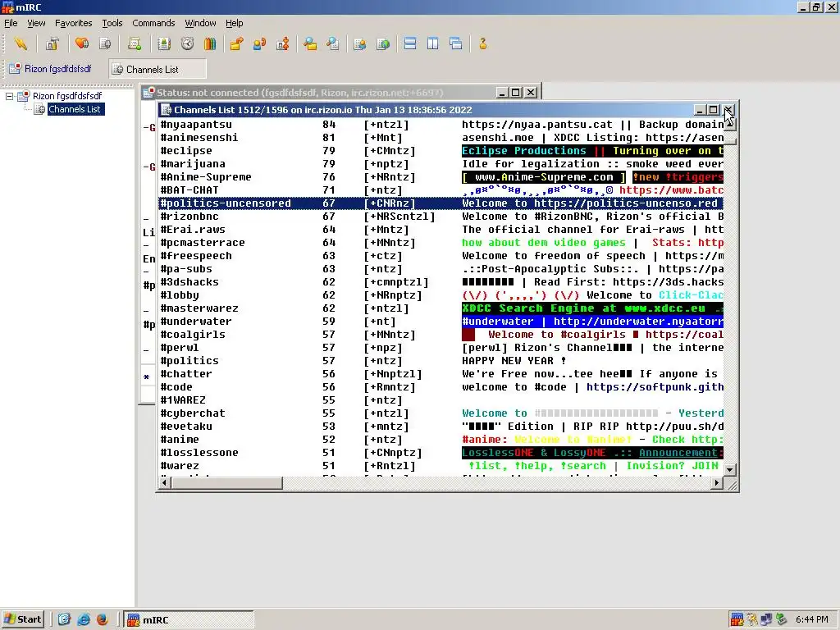840x630 pixels.
Task: Collapse the Rizon fgsdfdsfsdf tree node
Action: point(9,97)
